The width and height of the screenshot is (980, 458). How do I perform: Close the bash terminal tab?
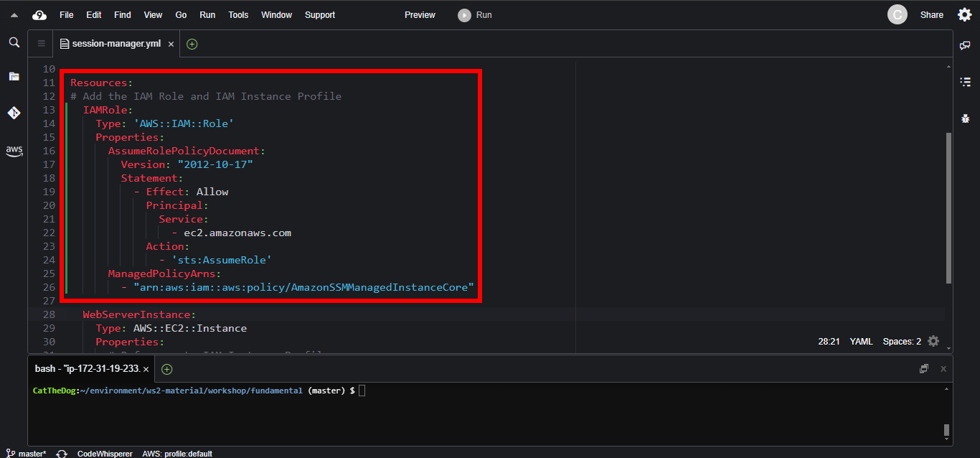pyautogui.click(x=146, y=369)
